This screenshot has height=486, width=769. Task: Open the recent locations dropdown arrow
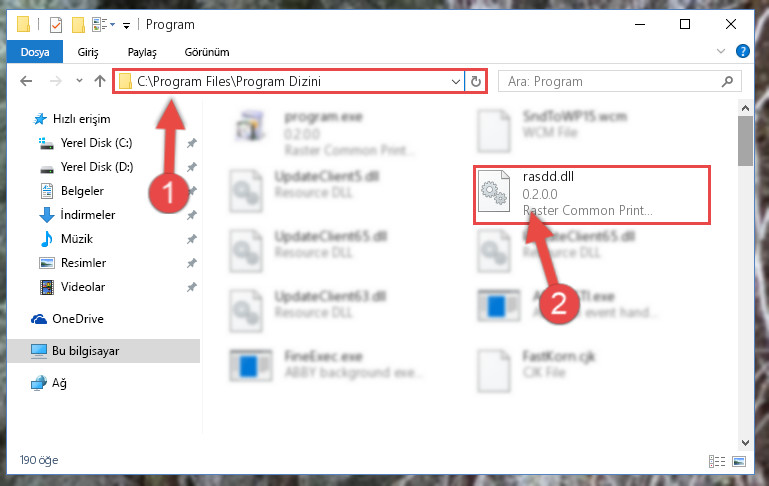tap(79, 81)
